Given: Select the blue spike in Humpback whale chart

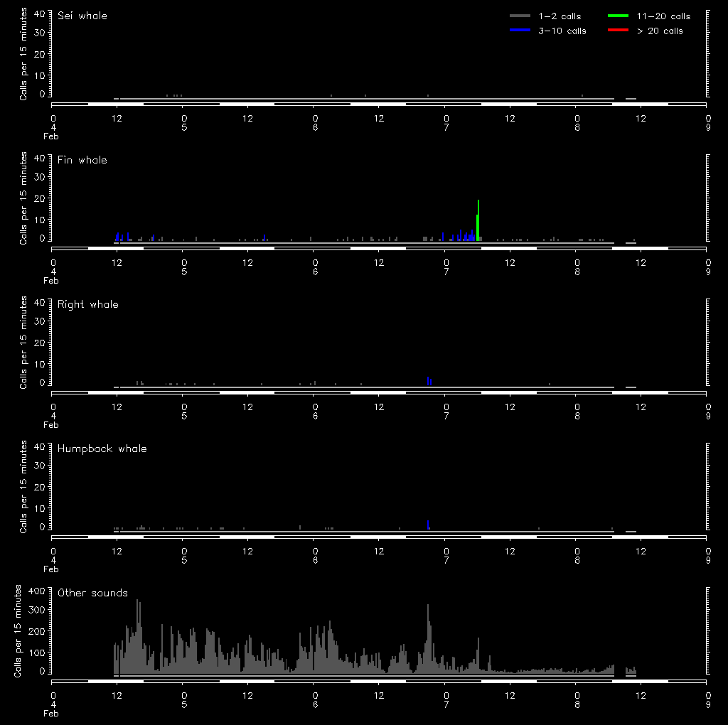Looking at the screenshot, I should (428, 525).
